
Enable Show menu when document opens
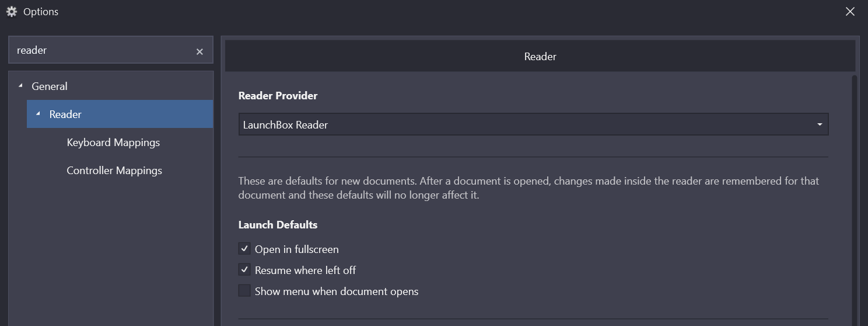click(244, 291)
